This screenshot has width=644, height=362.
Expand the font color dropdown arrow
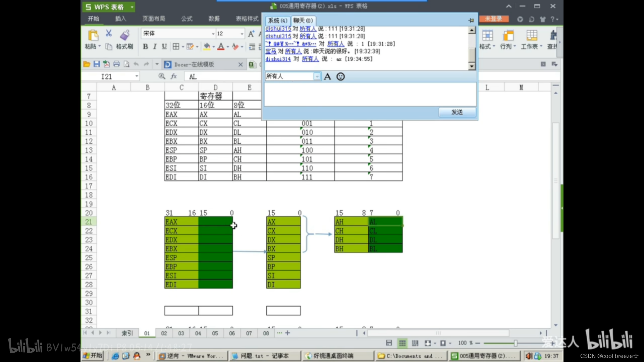coord(228,47)
